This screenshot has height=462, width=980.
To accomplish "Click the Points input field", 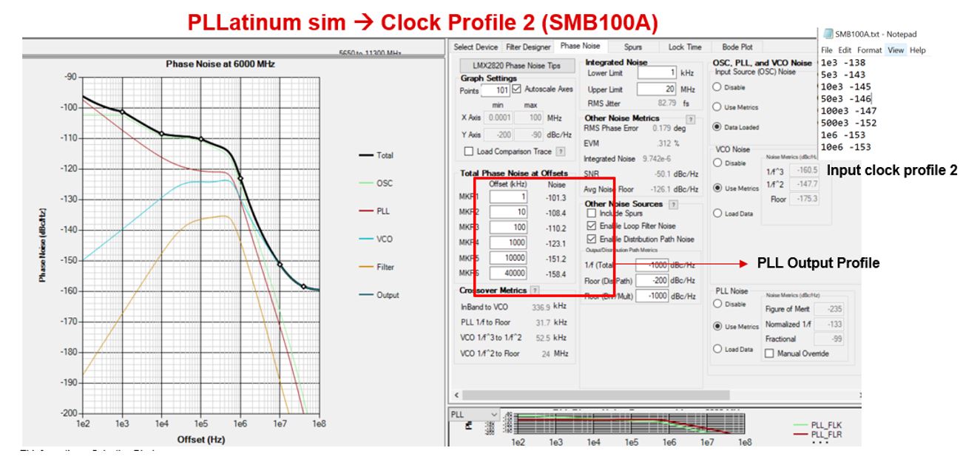I will 494,90.
